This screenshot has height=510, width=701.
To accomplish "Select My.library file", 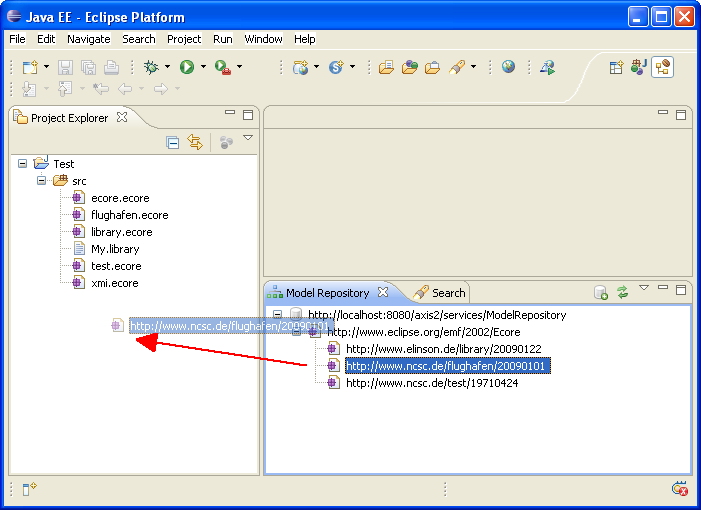I will (x=115, y=249).
